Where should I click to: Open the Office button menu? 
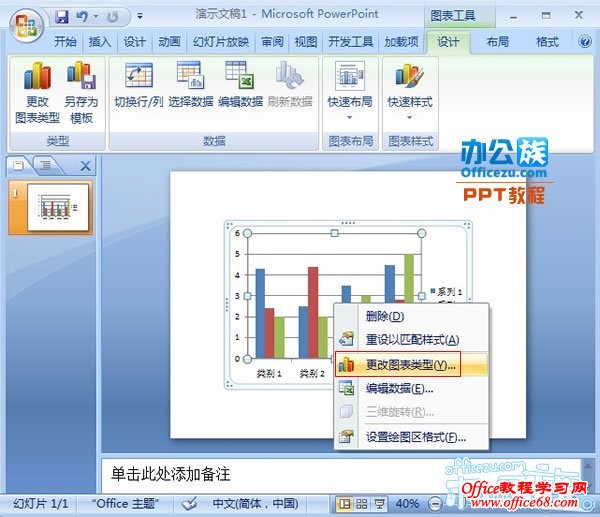(26, 26)
